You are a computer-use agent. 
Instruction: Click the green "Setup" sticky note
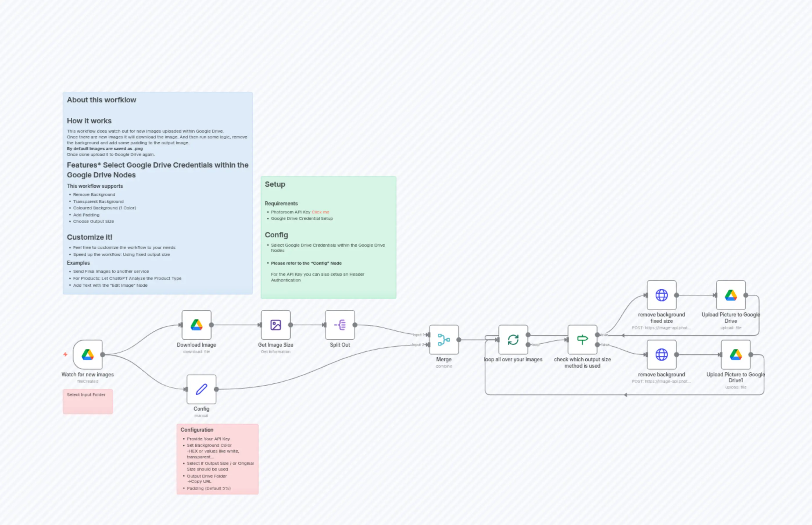tap(328, 236)
